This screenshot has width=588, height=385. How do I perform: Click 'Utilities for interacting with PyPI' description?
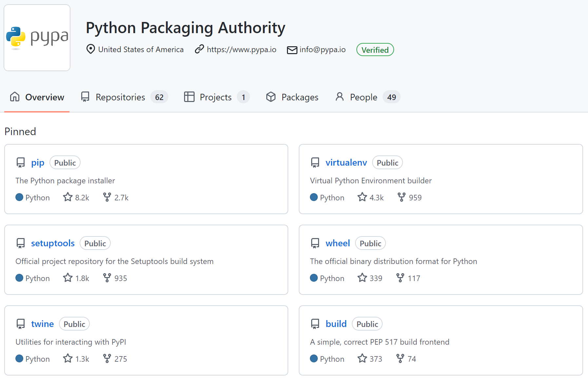coord(71,342)
